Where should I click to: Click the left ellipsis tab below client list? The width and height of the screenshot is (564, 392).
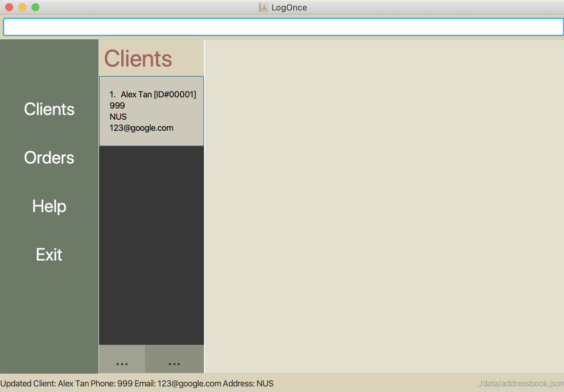[122, 359]
